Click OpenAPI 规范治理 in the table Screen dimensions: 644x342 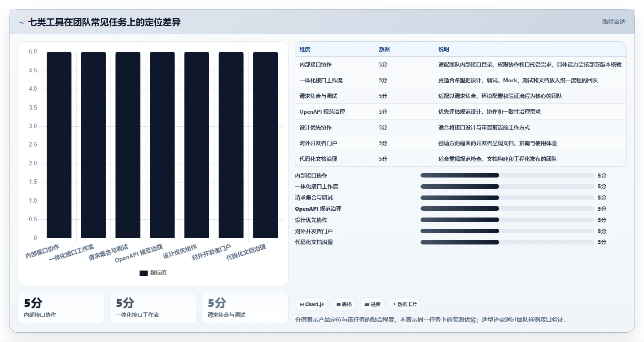point(322,112)
